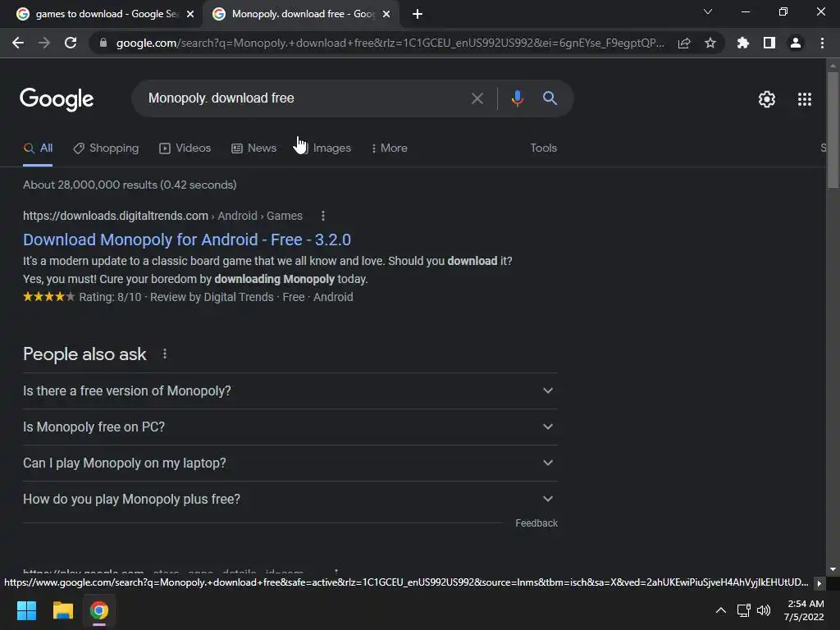Open options for the digitaltrends result
The width and height of the screenshot is (840, 630).
pos(322,216)
